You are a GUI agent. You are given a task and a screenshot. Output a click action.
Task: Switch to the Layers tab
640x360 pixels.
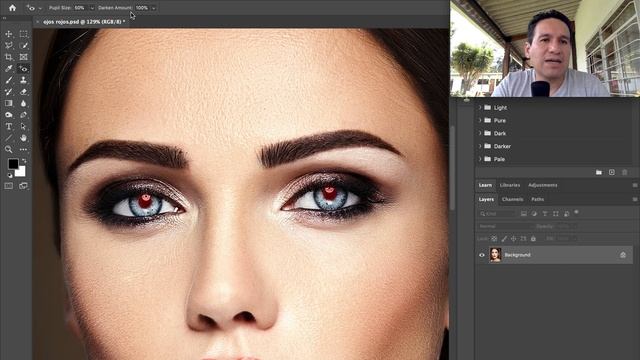486,200
